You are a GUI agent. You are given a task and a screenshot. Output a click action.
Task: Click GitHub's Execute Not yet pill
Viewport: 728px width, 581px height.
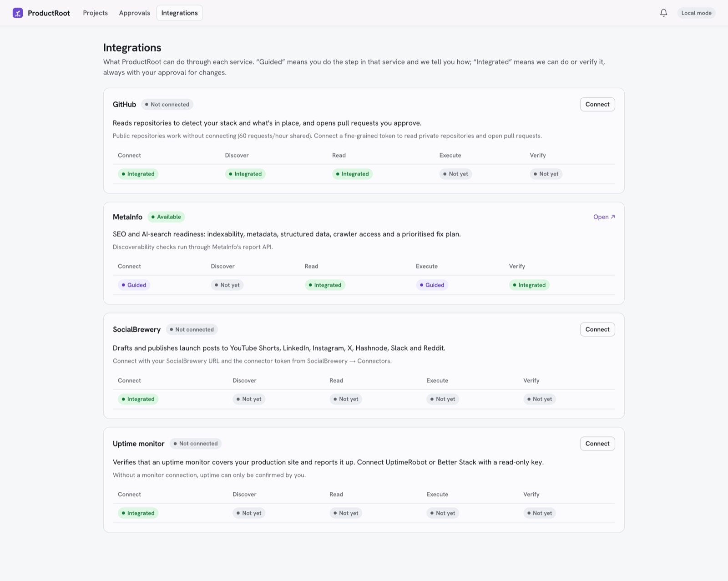pyautogui.click(x=455, y=174)
